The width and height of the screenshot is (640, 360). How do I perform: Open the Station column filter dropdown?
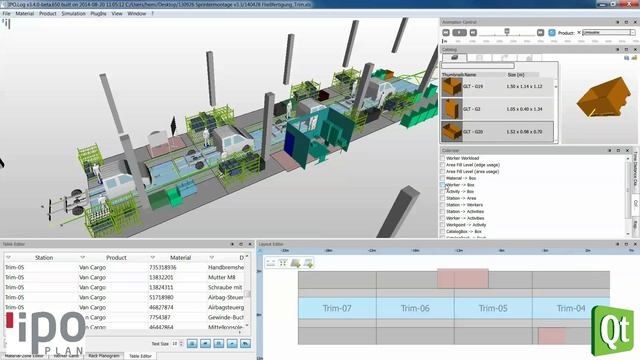point(8,258)
